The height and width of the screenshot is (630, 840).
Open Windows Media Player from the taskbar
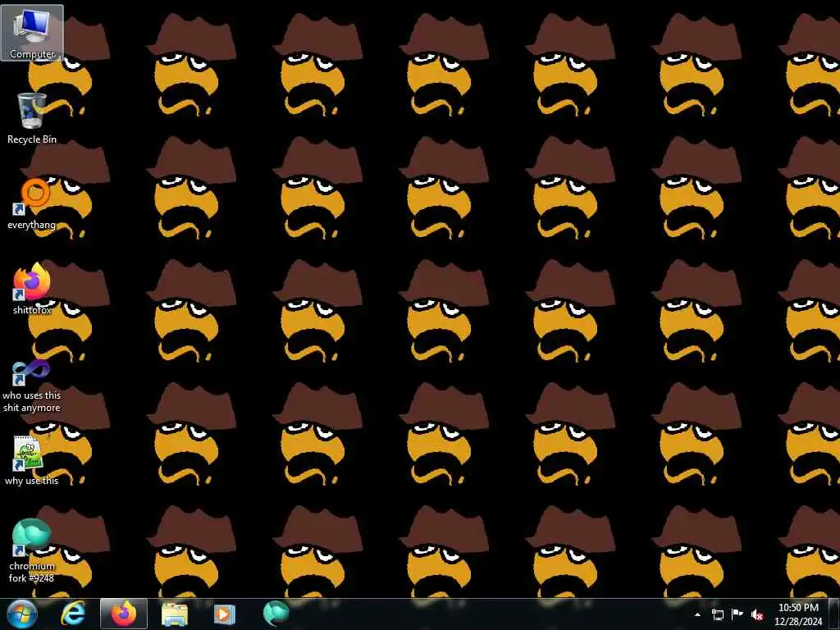coord(225,614)
